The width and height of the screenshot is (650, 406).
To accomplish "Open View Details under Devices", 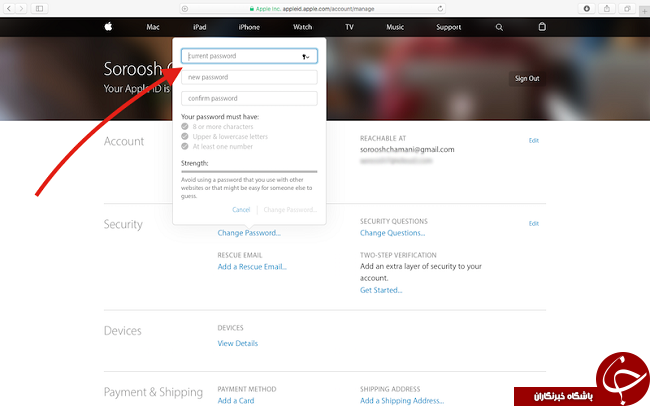I will (x=238, y=343).
